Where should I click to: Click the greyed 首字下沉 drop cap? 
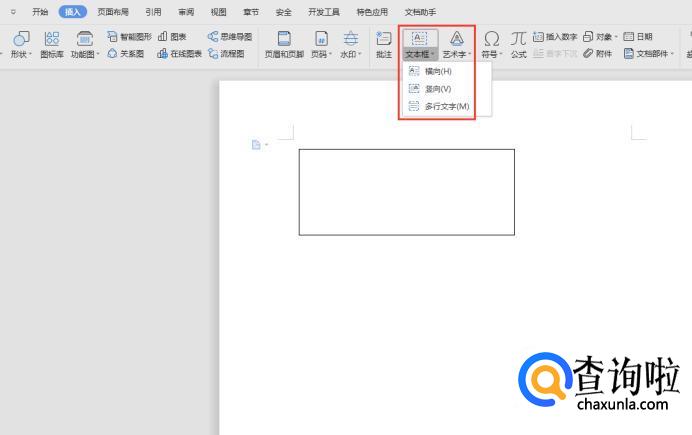click(555, 53)
